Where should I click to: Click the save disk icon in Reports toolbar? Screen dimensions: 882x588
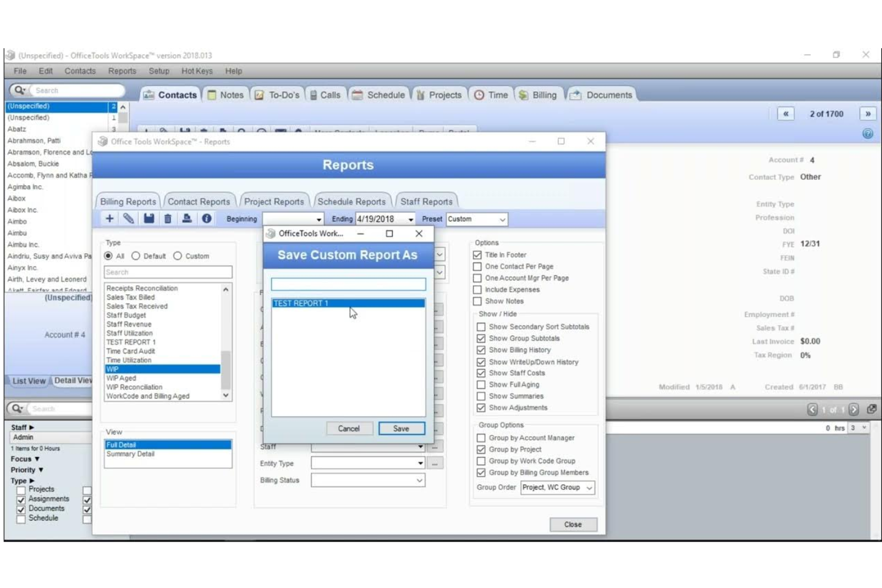[x=149, y=219]
